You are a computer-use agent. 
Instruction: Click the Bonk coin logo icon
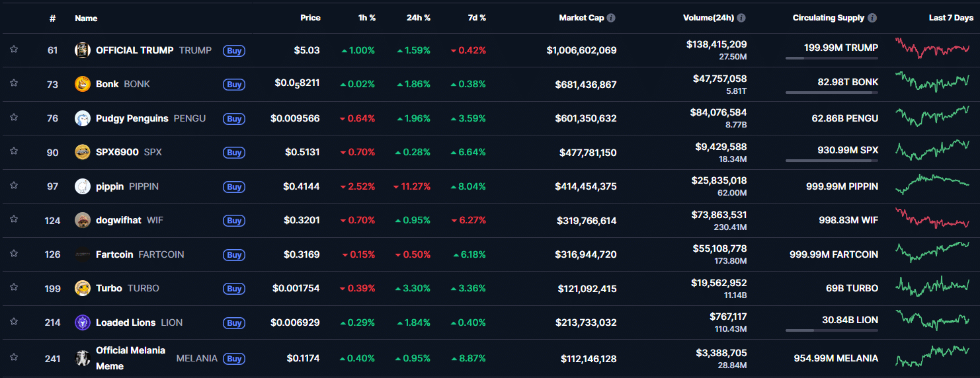pos(83,84)
